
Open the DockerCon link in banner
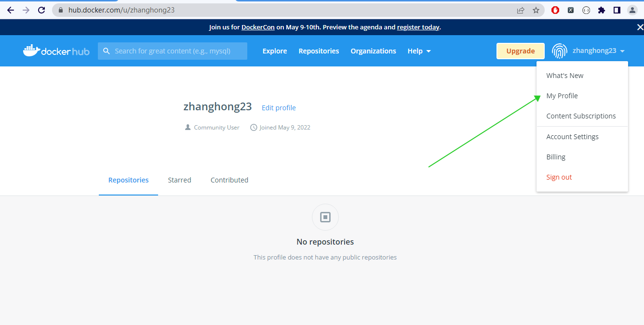click(x=258, y=27)
